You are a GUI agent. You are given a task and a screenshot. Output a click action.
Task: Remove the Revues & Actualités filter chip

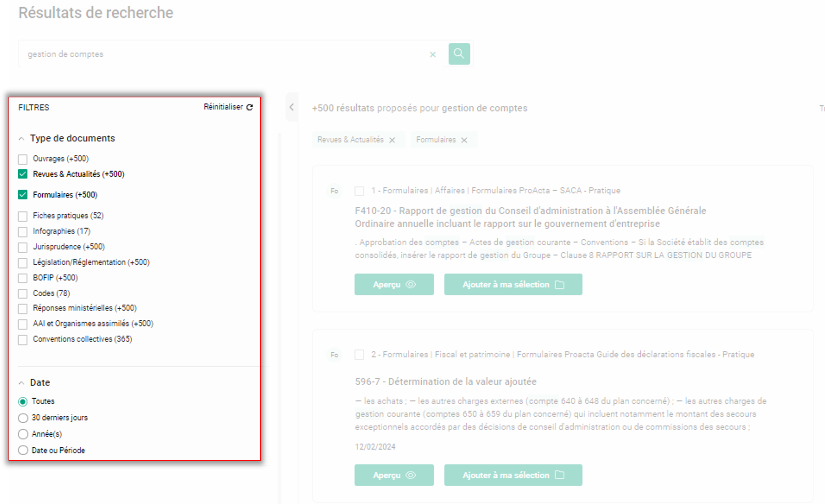[x=392, y=140]
